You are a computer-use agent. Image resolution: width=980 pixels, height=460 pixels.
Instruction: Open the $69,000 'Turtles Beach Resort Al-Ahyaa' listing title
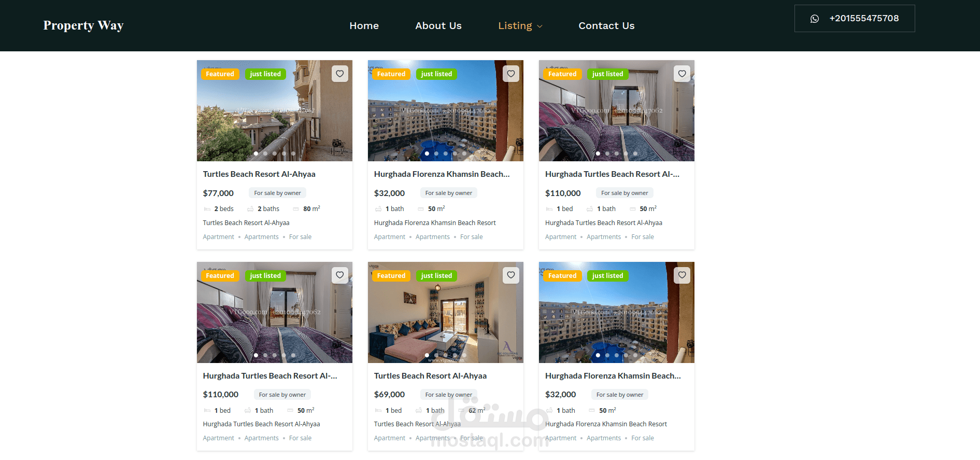point(430,376)
